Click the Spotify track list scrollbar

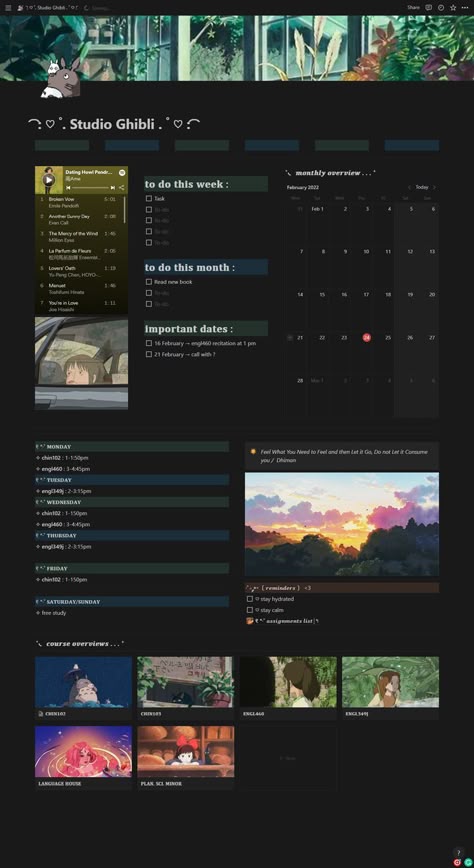(125, 209)
